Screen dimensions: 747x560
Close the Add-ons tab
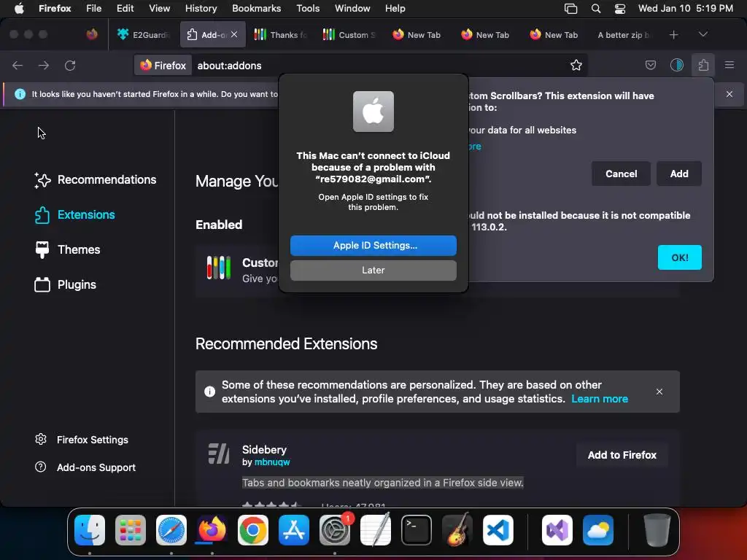click(x=234, y=35)
